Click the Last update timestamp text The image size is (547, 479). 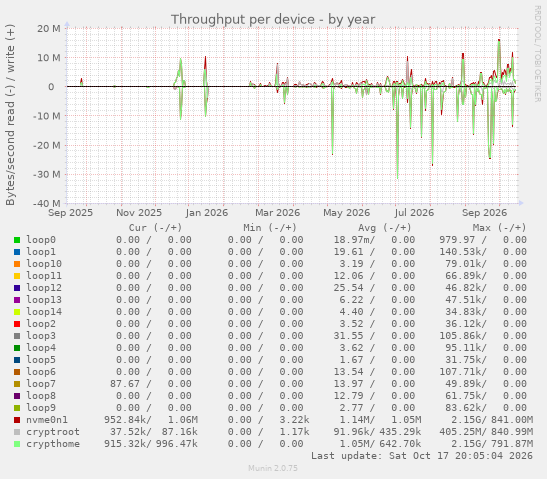[422, 456]
